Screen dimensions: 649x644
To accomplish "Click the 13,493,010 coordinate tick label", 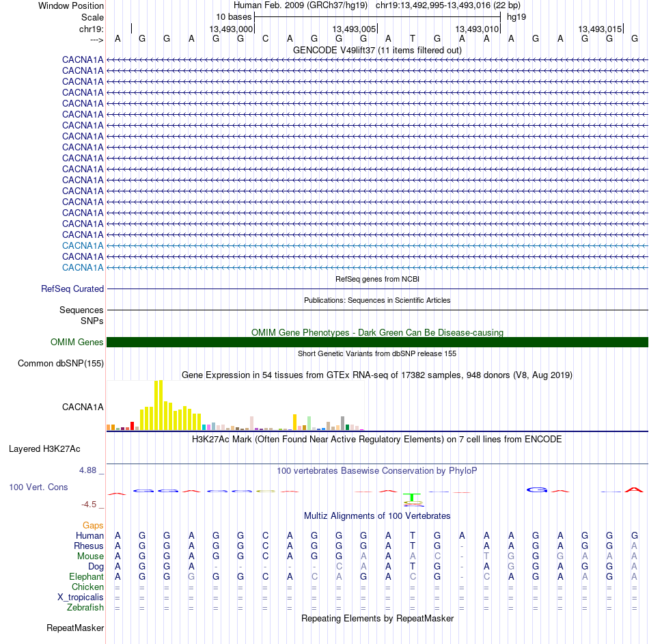I will [477, 29].
